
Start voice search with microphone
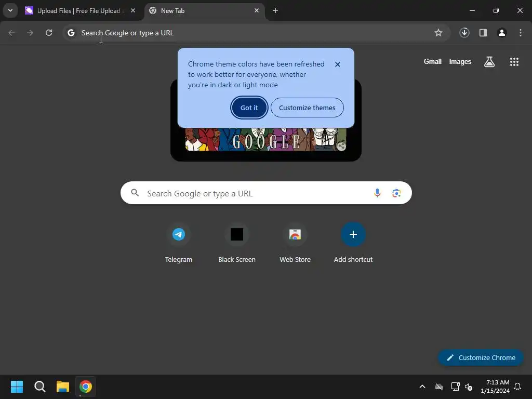377,193
